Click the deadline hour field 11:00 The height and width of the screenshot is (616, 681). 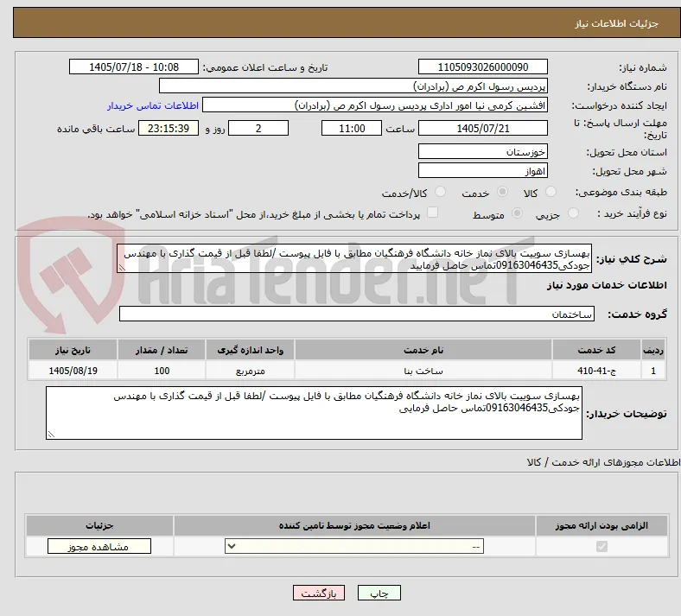pyautogui.click(x=352, y=128)
